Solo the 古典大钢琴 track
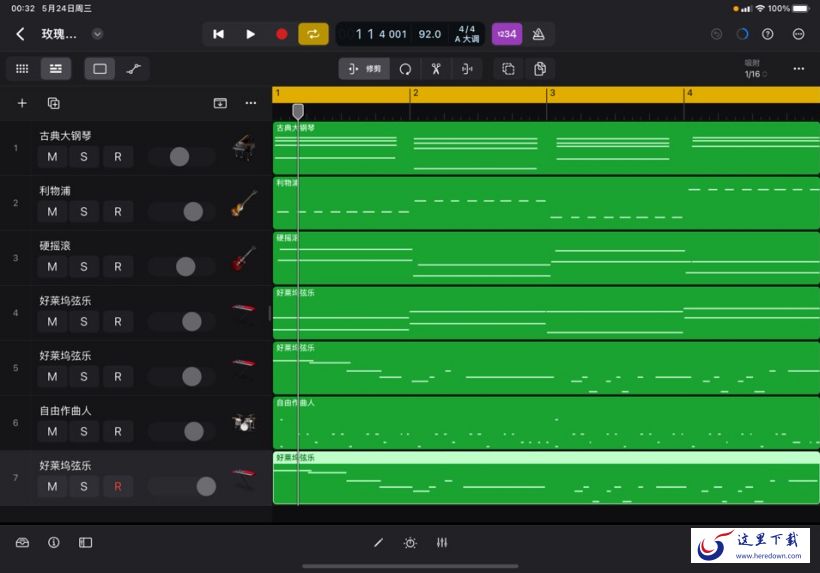Screen dimensions: 820x573 point(84,157)
